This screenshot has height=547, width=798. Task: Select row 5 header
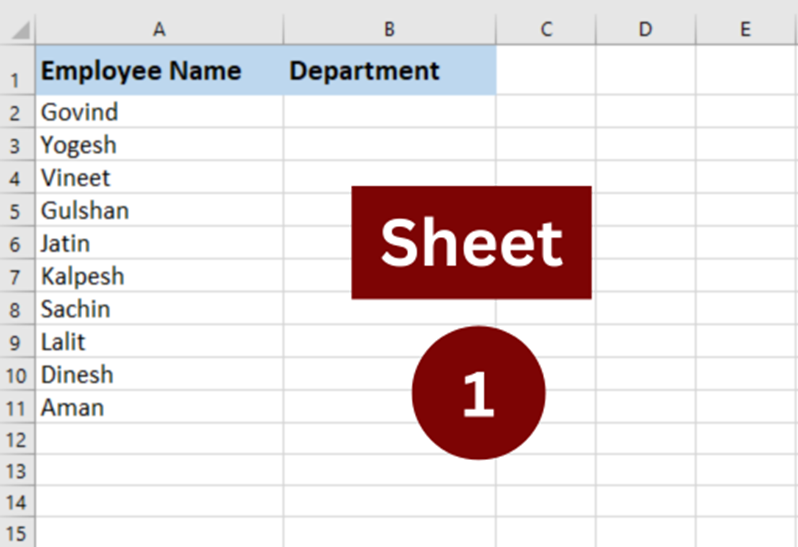[x=17, y=210]
